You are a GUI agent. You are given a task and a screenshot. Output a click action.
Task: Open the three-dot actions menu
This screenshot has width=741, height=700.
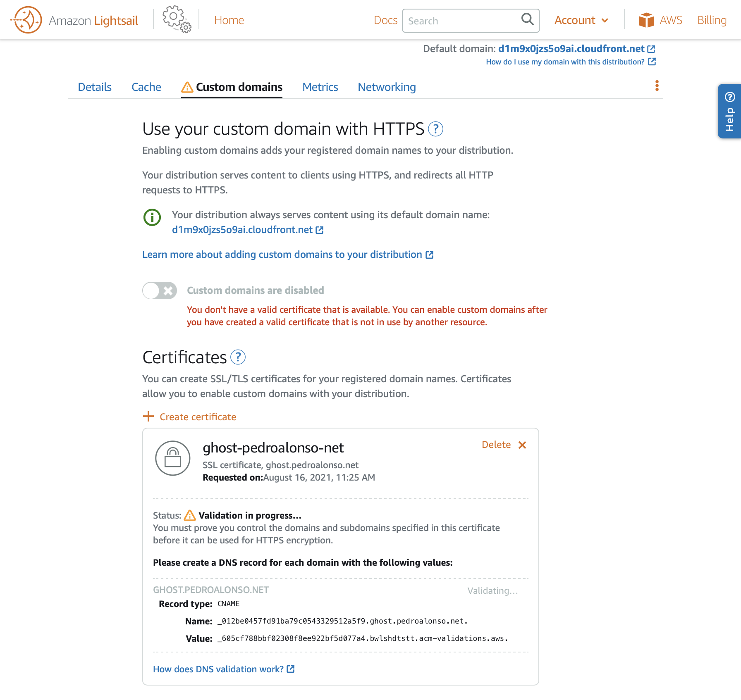pos(657,86)
